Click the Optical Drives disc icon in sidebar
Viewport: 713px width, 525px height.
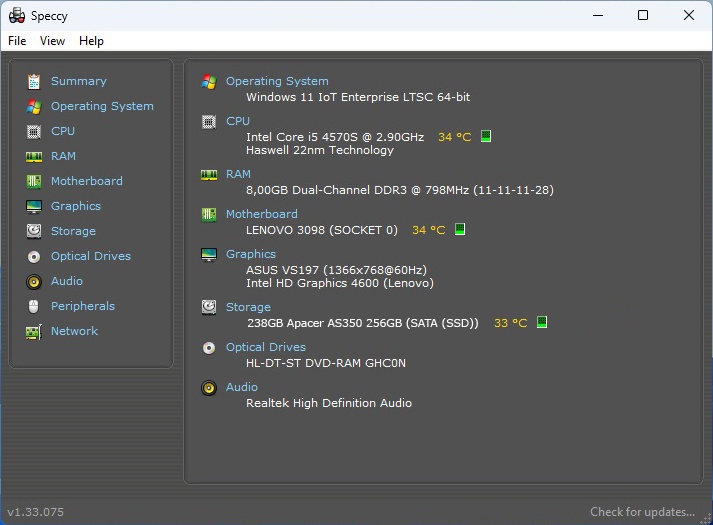pyautogui.click(x=34, y=257)
